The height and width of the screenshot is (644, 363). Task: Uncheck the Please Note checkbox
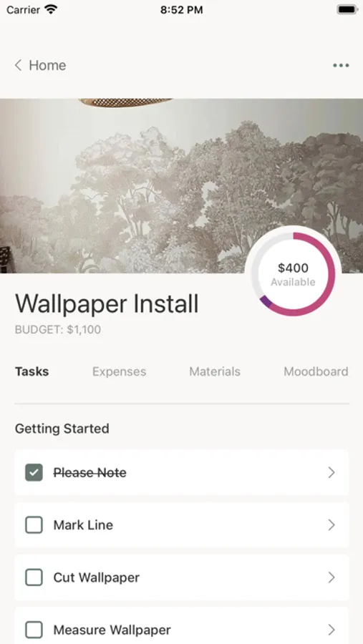point(34,472)
